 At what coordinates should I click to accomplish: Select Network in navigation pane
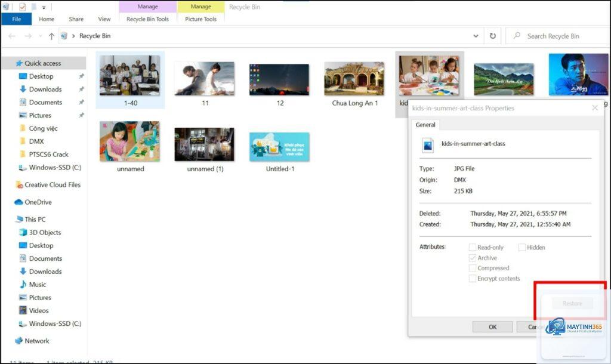click(x=36, y=341)
